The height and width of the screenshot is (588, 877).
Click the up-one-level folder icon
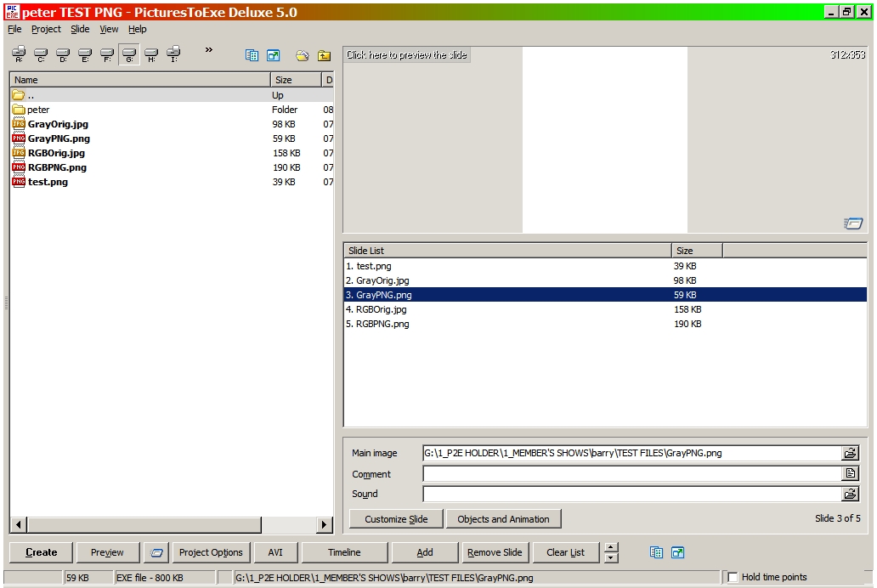[324, 56]
